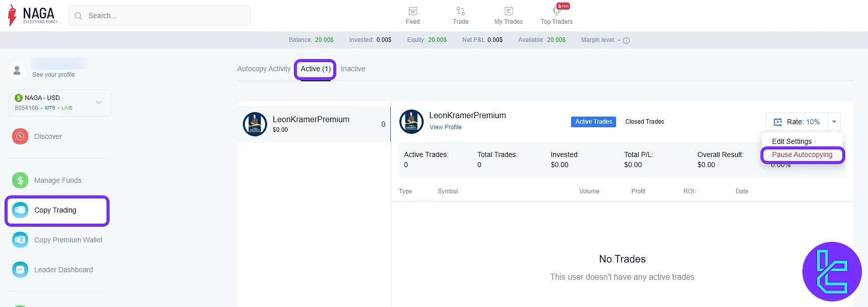868x307 pixels.
Task: Click the NAGA logo
Action: (33, 16)
